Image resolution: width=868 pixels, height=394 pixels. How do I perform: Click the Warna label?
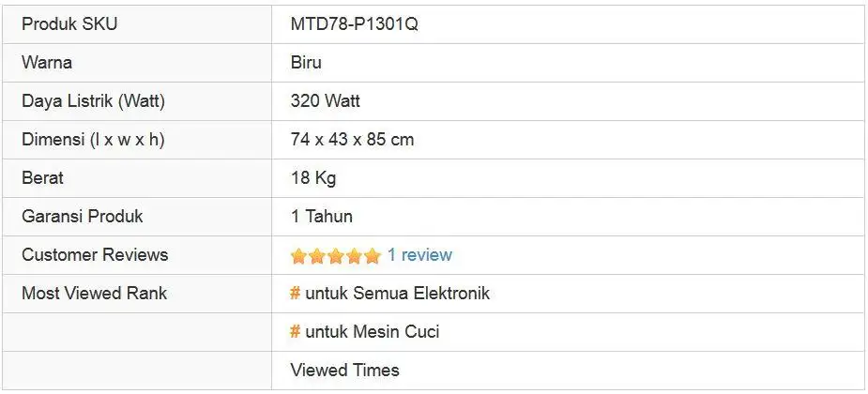(x=47, y=63)
